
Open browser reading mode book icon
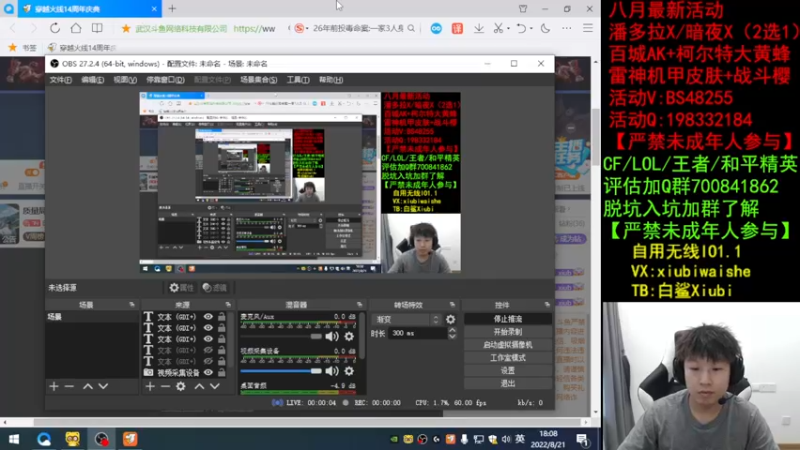tap(97, 28)
